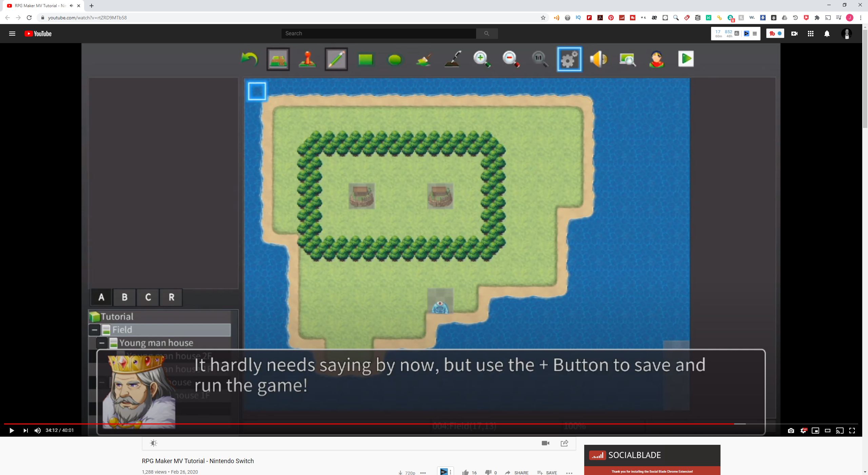Mute the player volume speaker icon
Screen dimensions: 868x475
[38, 431]
